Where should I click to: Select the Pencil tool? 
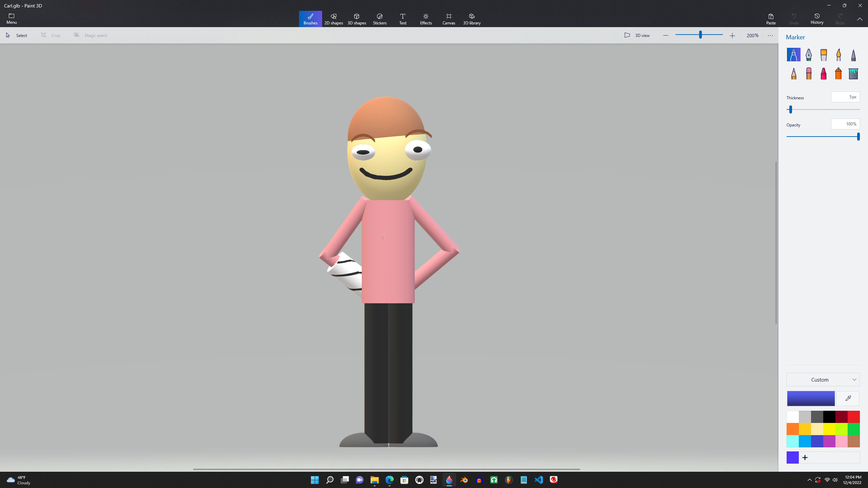click(793, 74)
